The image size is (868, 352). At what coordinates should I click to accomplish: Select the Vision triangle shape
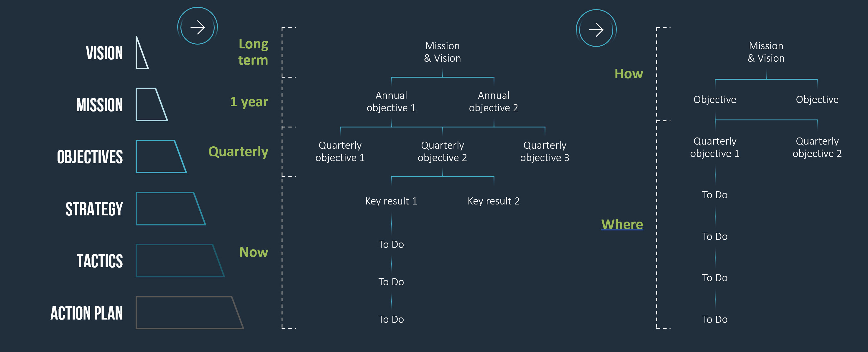pos(141,54)
